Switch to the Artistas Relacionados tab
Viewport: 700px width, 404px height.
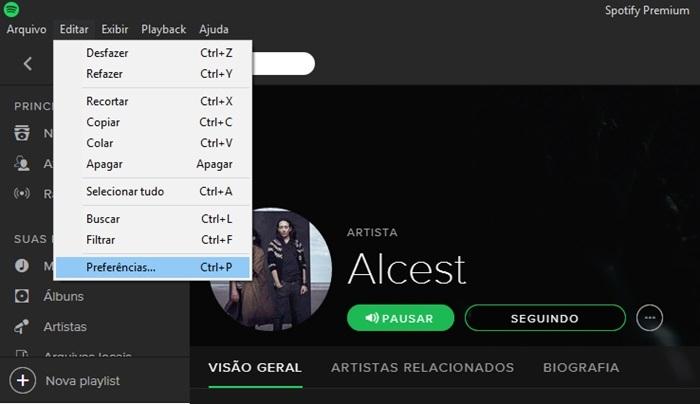[422, 367]
